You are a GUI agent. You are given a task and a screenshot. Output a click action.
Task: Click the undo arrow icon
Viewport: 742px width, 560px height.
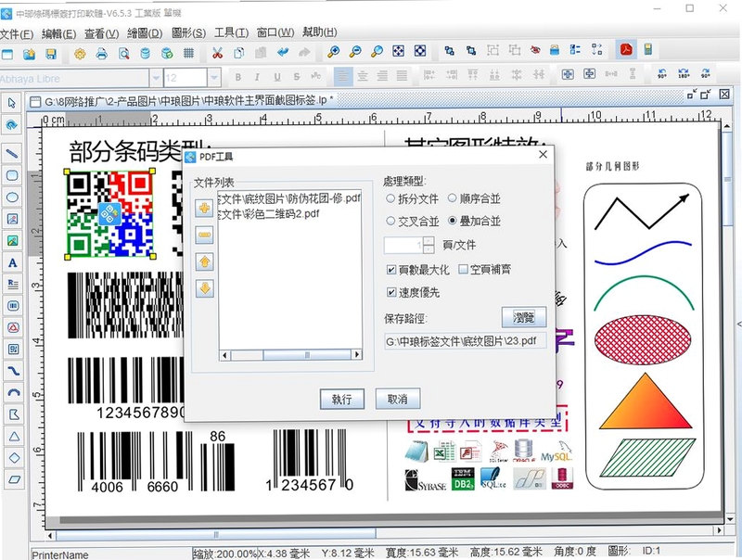click(x=283, y=52)
